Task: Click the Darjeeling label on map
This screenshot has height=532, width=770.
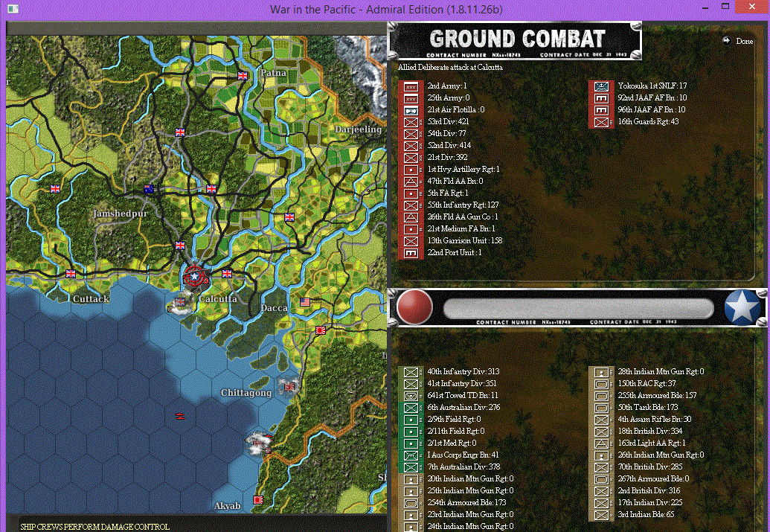Action: coord(359,129)
